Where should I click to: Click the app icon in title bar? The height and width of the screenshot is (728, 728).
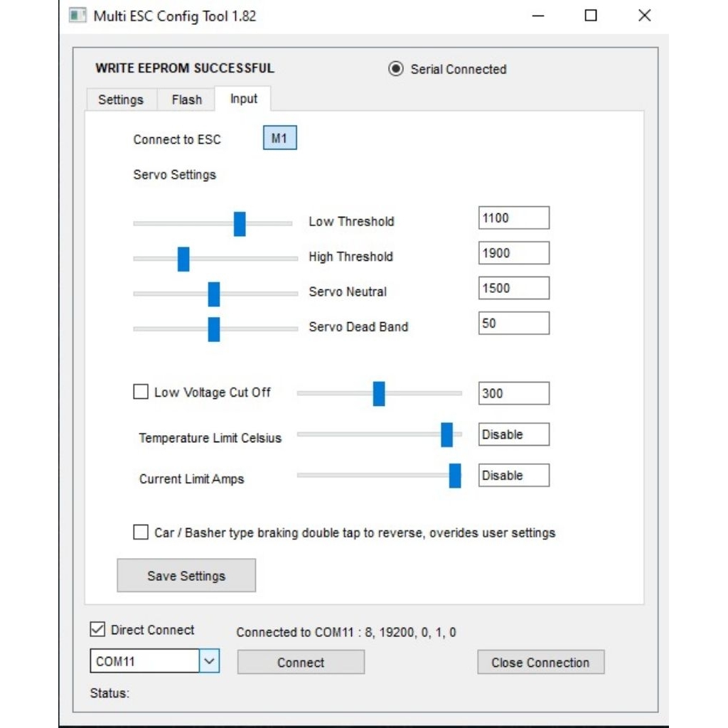click(77, 16)
